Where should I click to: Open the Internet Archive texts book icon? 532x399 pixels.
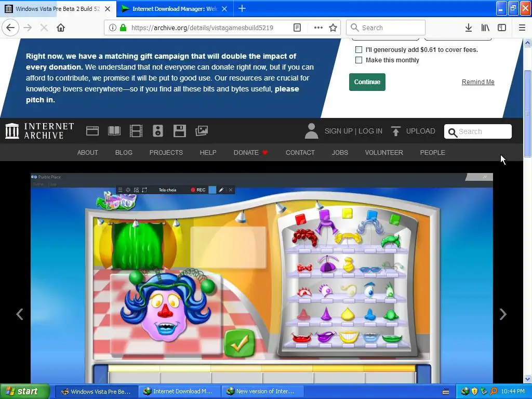(114, 131)
